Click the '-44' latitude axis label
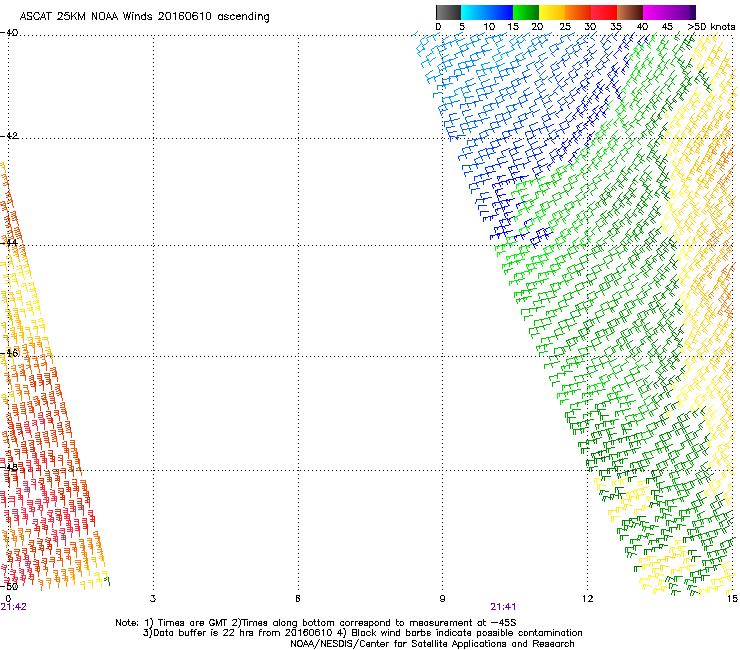 click(9, 243)
